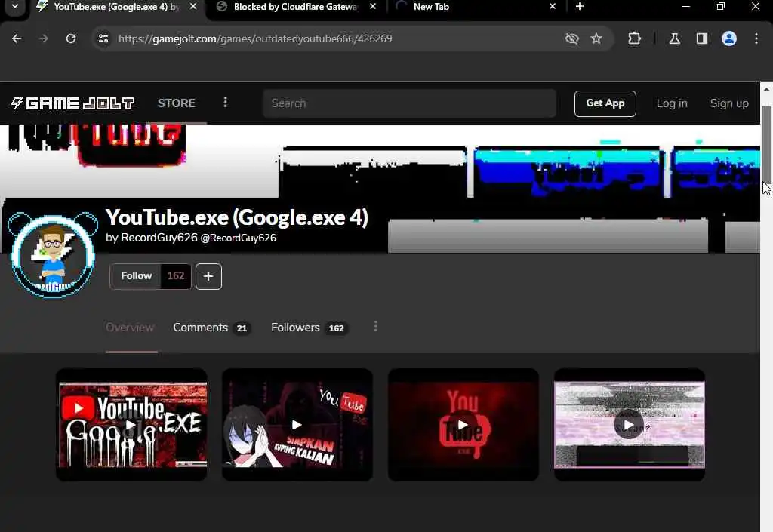Open the Followers tab
The height and width of the screenshot is (532, 773).
[310, 328]
